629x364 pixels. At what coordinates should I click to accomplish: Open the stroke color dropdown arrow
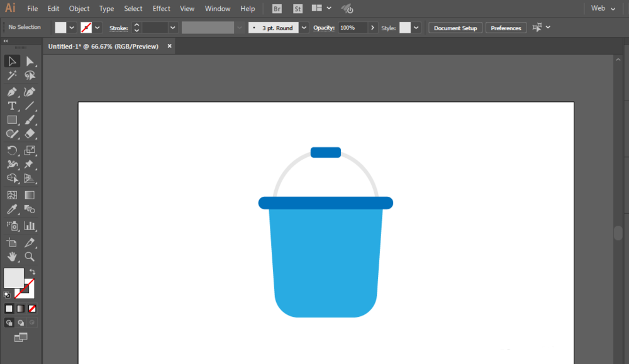tap(97, 28)
